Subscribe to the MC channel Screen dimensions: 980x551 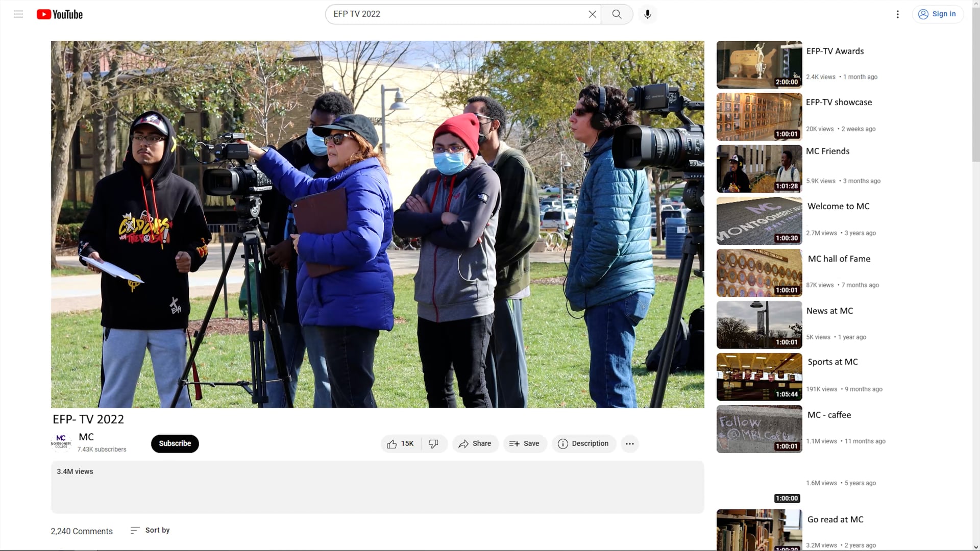(x=175, y=444)
